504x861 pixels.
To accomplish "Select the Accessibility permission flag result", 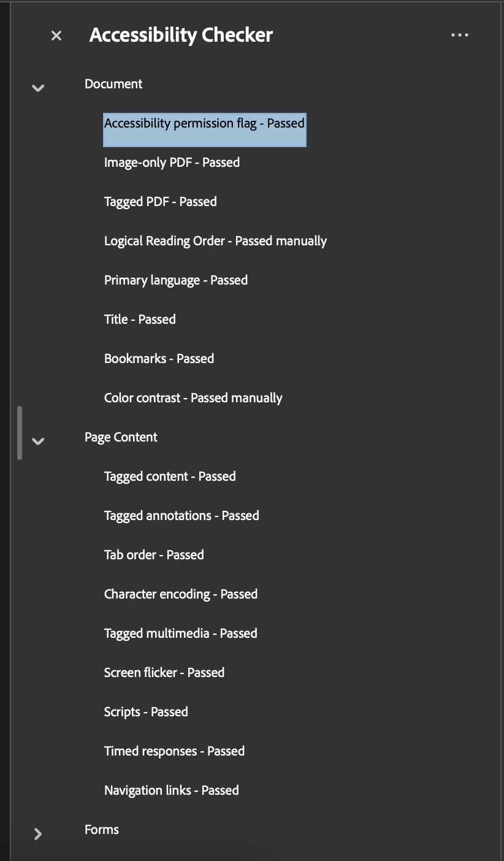I will click(x=205, y=123).
